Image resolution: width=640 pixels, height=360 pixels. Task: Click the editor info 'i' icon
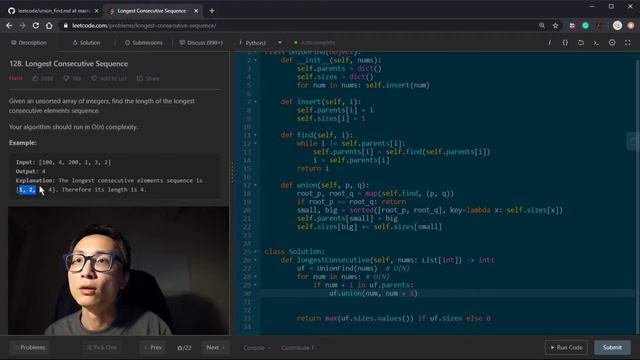[x=549, y=42]
